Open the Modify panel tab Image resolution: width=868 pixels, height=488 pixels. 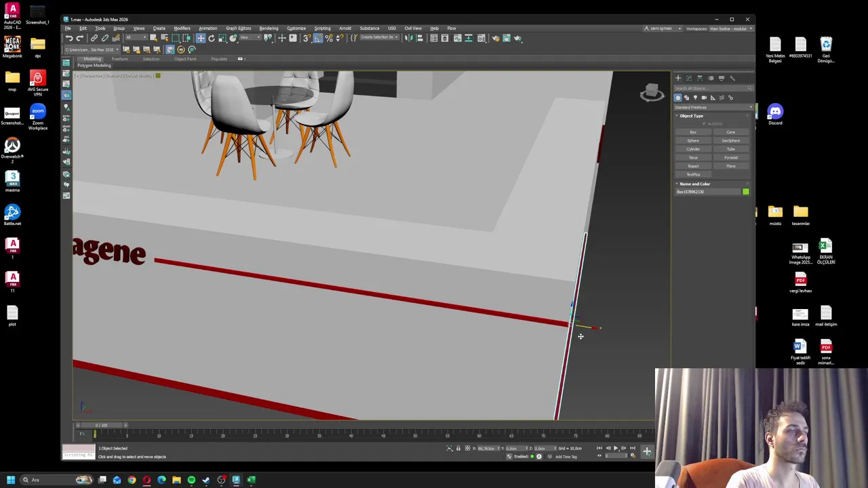pyautogui.click(x=689, y=78)
